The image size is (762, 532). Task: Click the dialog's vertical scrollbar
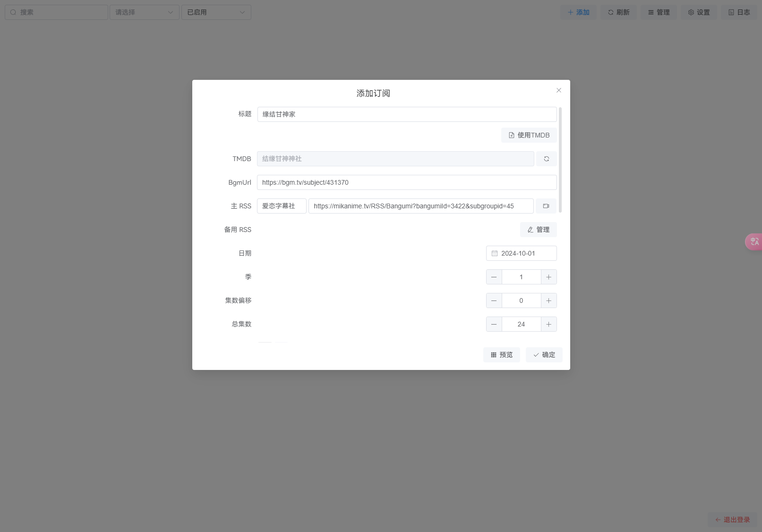(560, 160)
